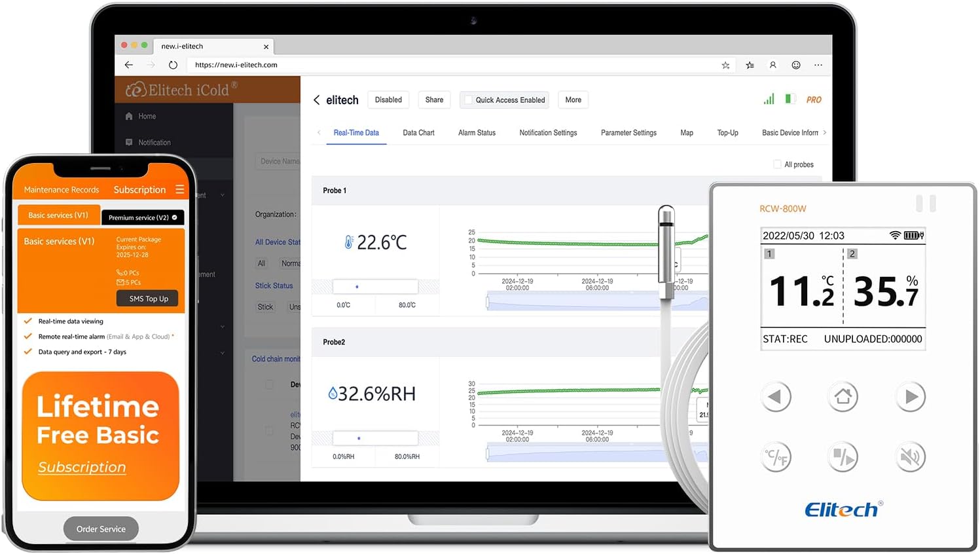Click the Device Name input field
The height and width of the screenshot is (554, 980).
278,161
